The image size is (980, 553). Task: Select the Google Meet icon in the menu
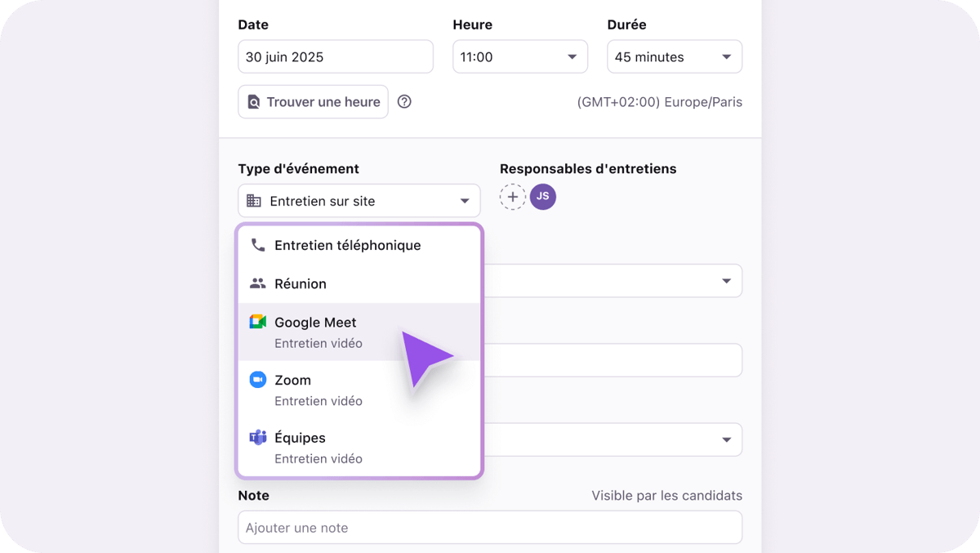[x=257, y=322]
